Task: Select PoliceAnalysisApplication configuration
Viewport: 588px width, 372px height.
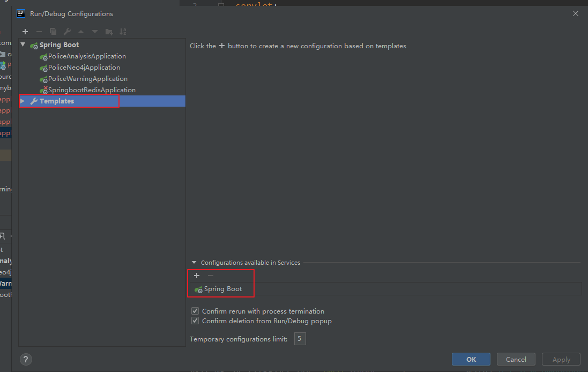Action: (x=87, y=56)
